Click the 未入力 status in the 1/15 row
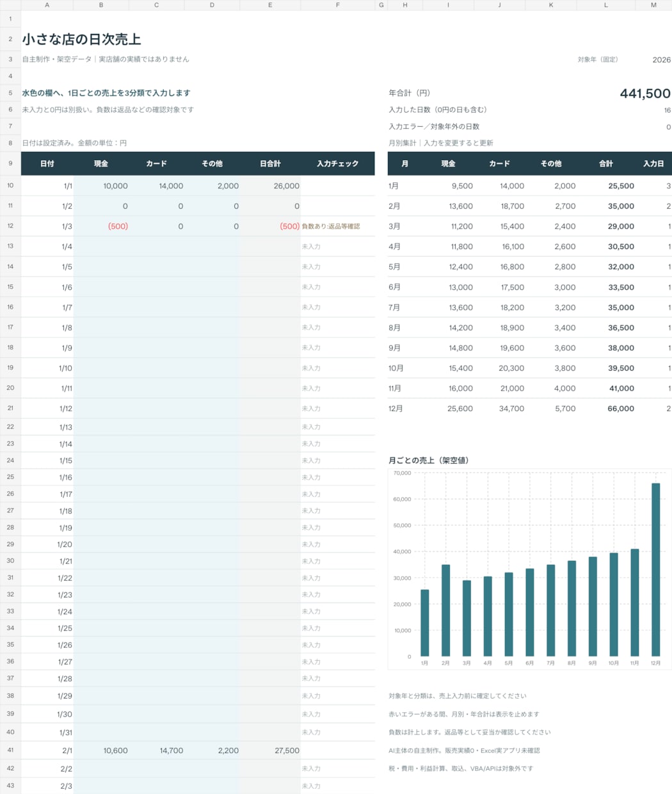This screenshot has height=794, width=672. (311, 460)
